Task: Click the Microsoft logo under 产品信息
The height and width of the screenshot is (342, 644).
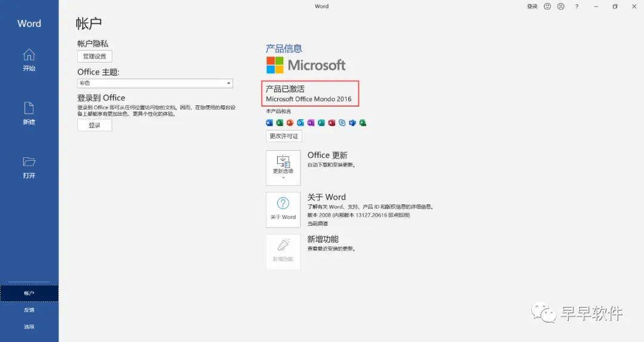Action: pos(305,65)
